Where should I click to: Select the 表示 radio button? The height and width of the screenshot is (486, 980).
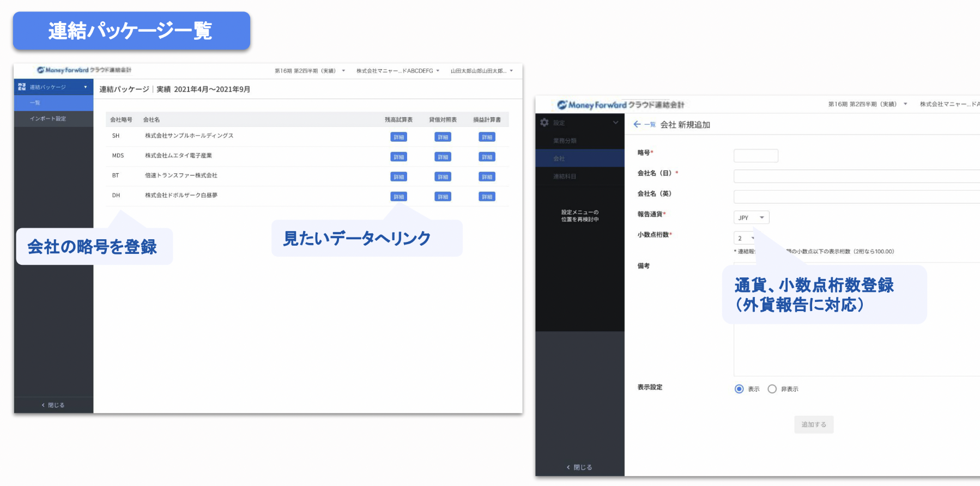tap(739, 389)
